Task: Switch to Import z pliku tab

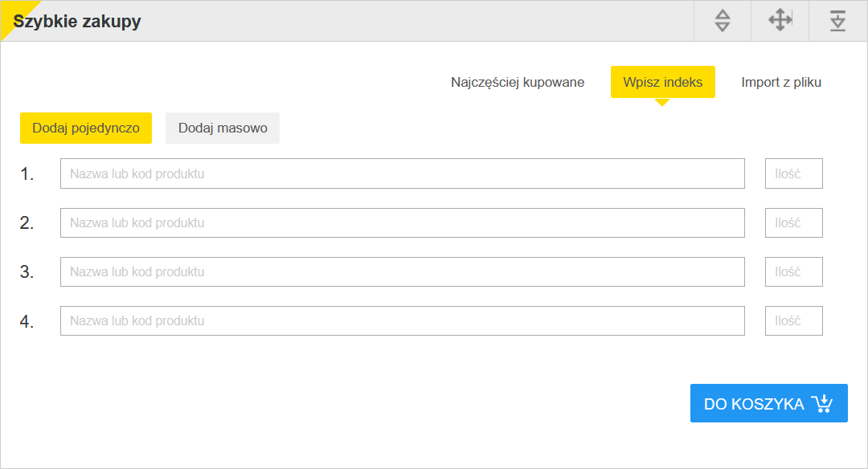Action: click(x=781, y=82)
